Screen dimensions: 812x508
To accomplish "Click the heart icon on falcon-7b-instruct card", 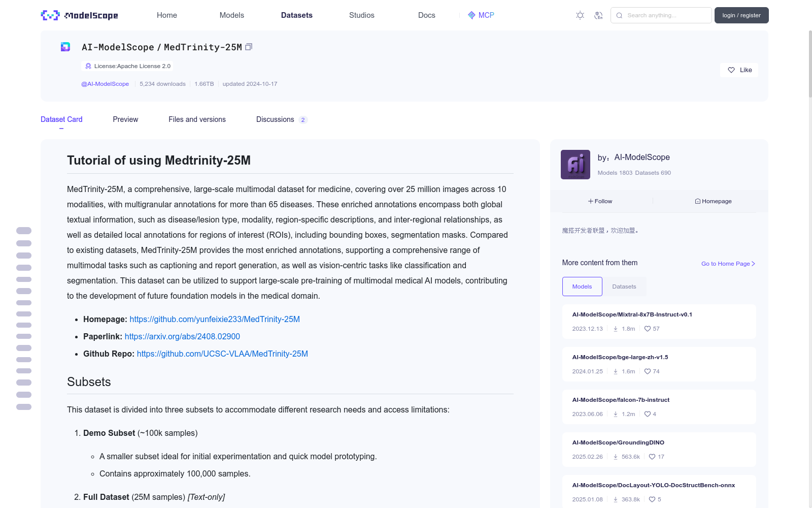I will (648, 414).
